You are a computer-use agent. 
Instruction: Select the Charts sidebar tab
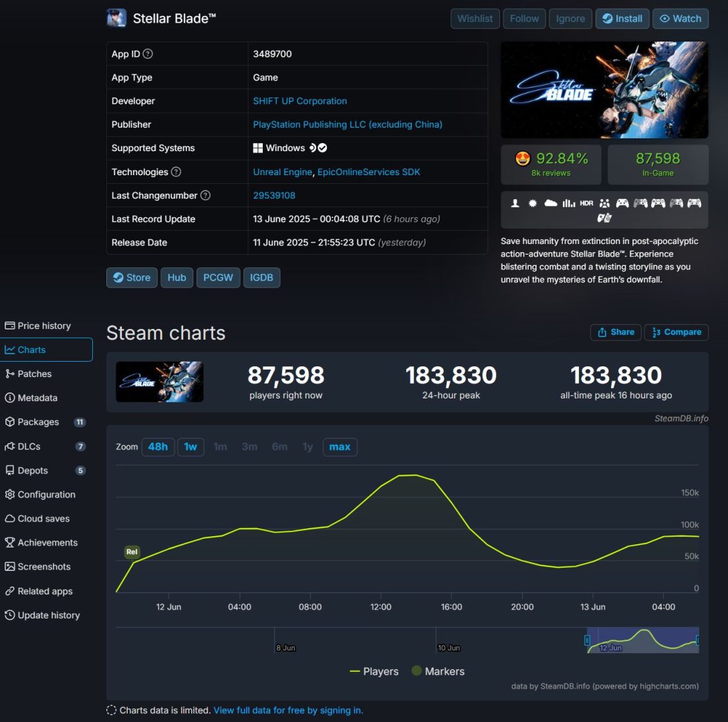pyautogui.click(x=46, y=350)
